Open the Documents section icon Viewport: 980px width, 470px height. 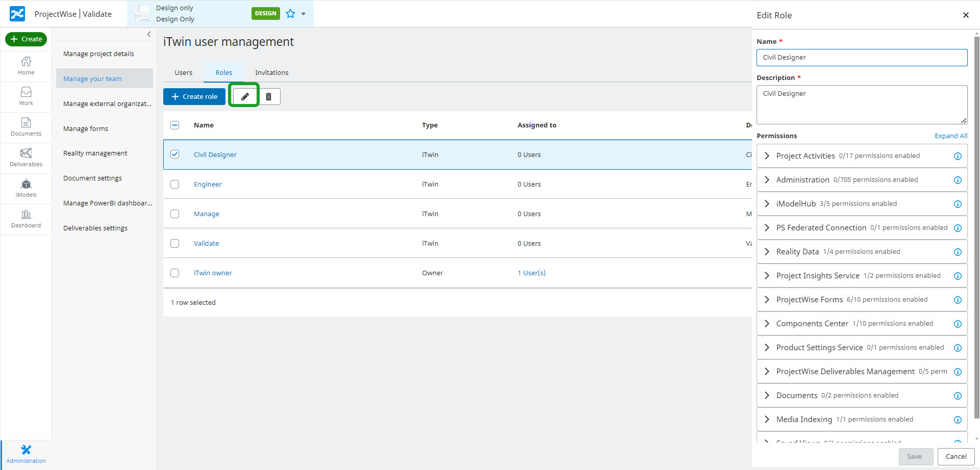[x=26, y=126]
